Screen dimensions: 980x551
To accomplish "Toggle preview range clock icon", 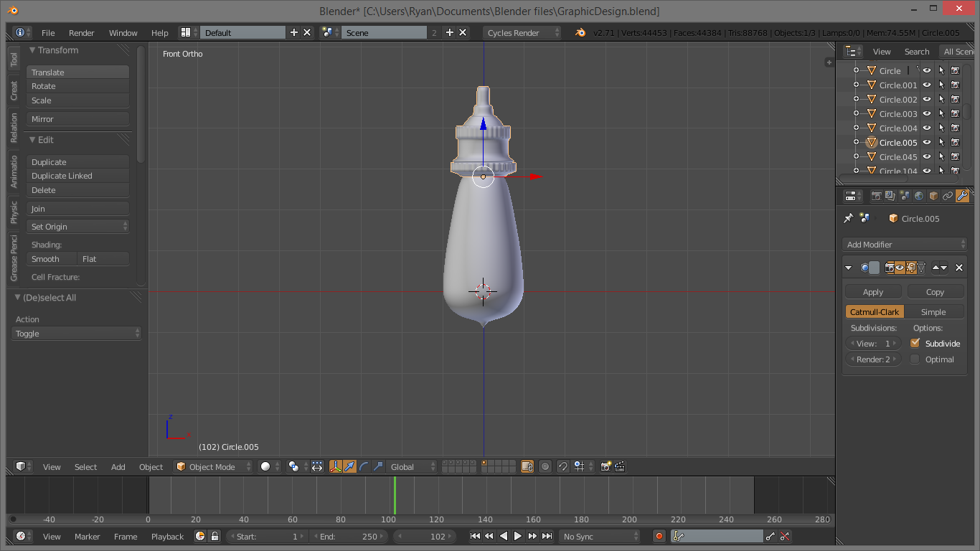I will [x=200, y=536].
